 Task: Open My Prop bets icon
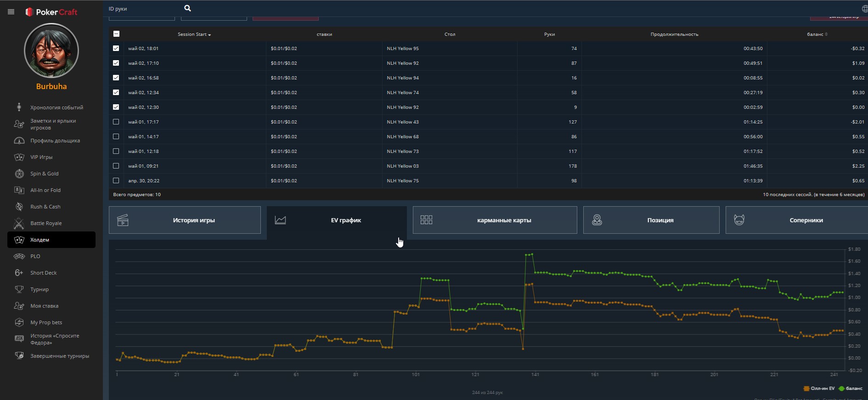19,322
